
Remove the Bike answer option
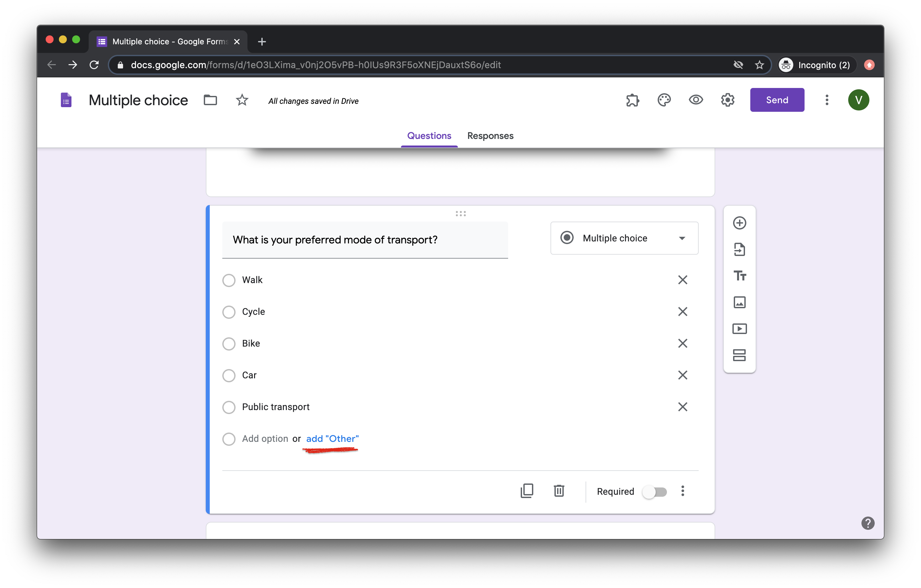pyautogui.click(x=683, y=343)
